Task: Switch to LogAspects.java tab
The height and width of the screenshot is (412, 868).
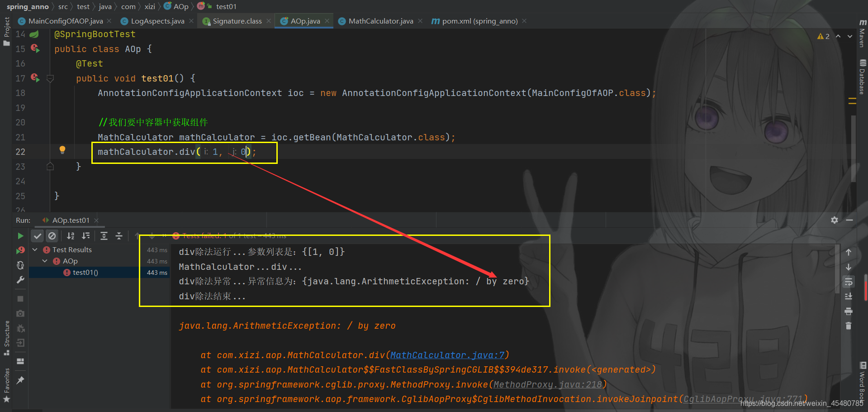Action: [157, 21]
